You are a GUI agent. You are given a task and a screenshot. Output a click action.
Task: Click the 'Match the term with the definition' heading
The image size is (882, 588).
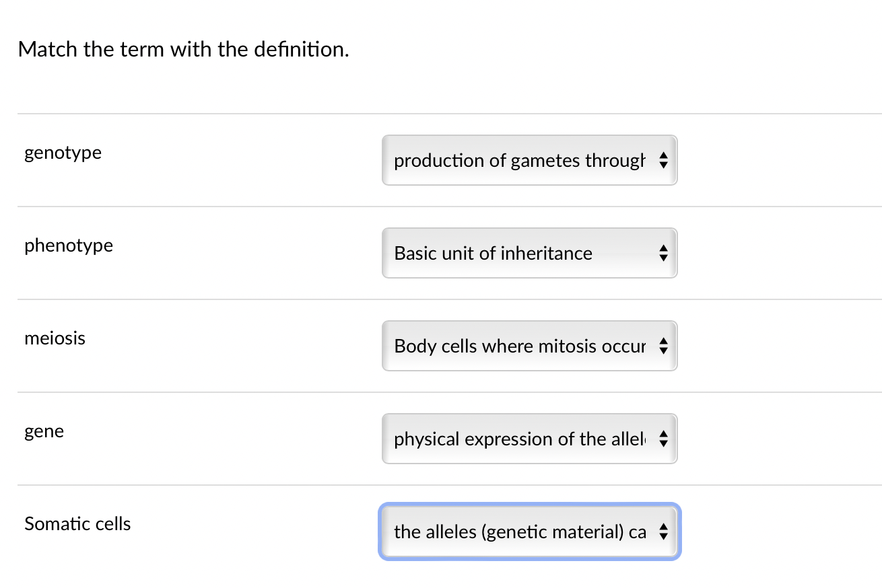click(x=184, y=49)
